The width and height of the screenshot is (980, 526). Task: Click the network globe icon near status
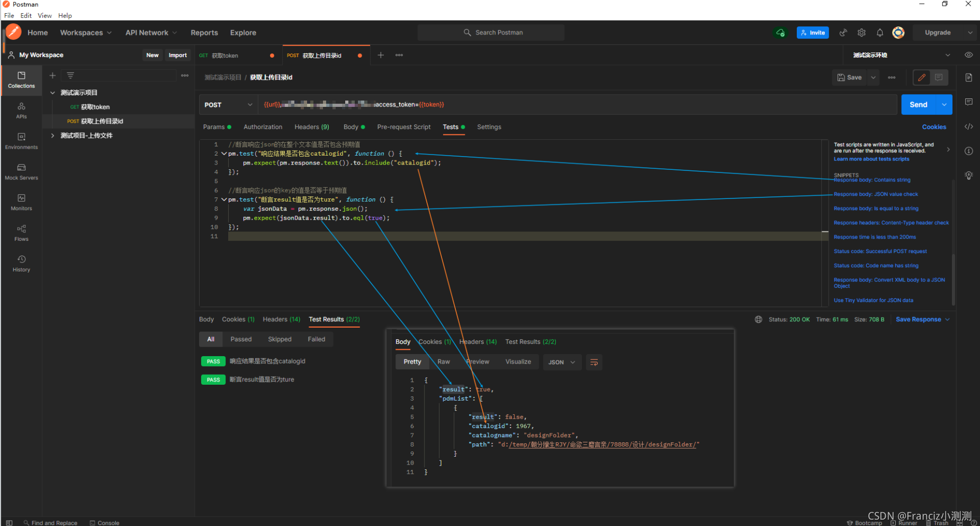click(758, 320)
